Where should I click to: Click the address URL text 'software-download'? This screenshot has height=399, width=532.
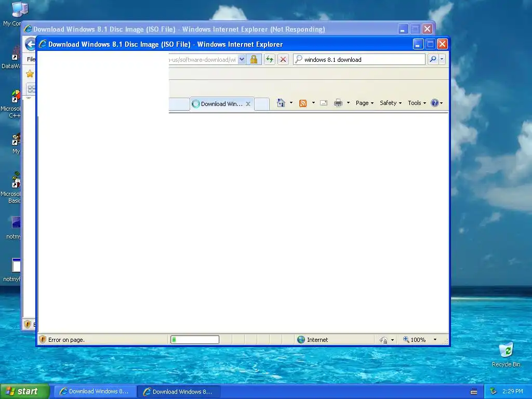click(x=203, y=60)
